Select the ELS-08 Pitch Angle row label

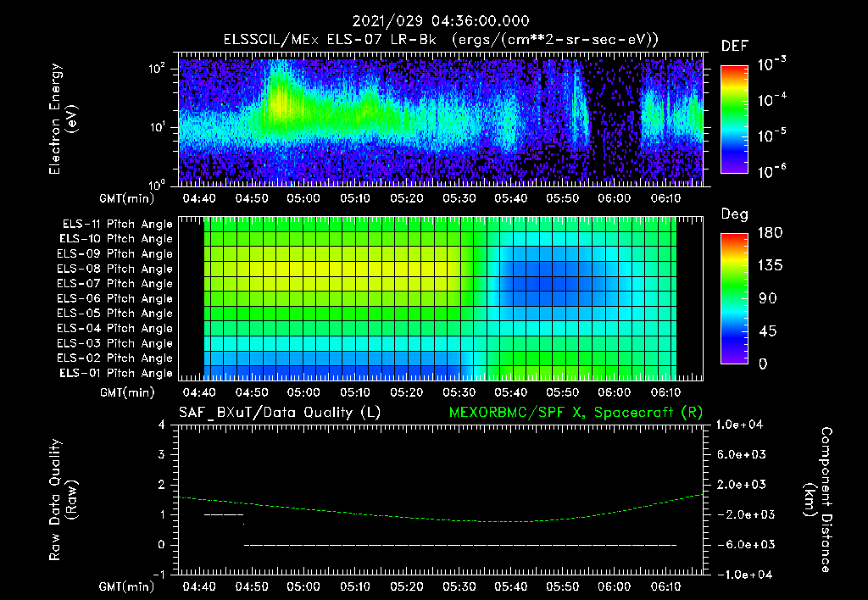click(115, 269)
